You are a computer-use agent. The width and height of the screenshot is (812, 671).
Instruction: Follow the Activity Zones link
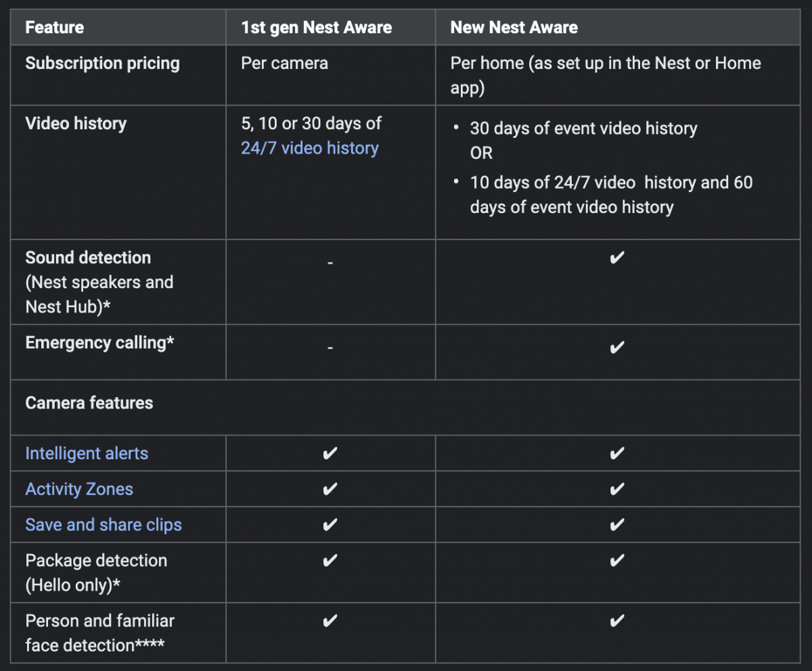[79, 489]
